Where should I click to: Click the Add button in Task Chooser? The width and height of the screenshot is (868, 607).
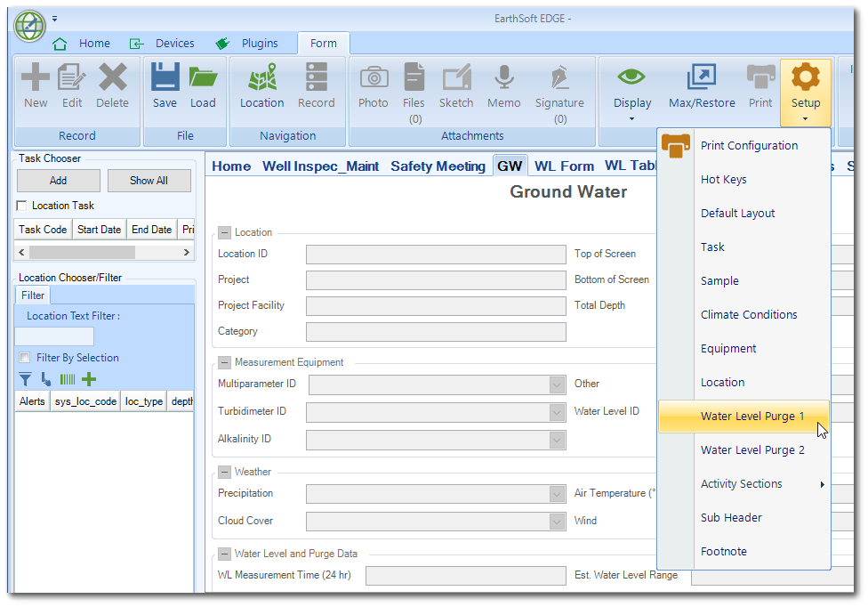tap(58, 181)
